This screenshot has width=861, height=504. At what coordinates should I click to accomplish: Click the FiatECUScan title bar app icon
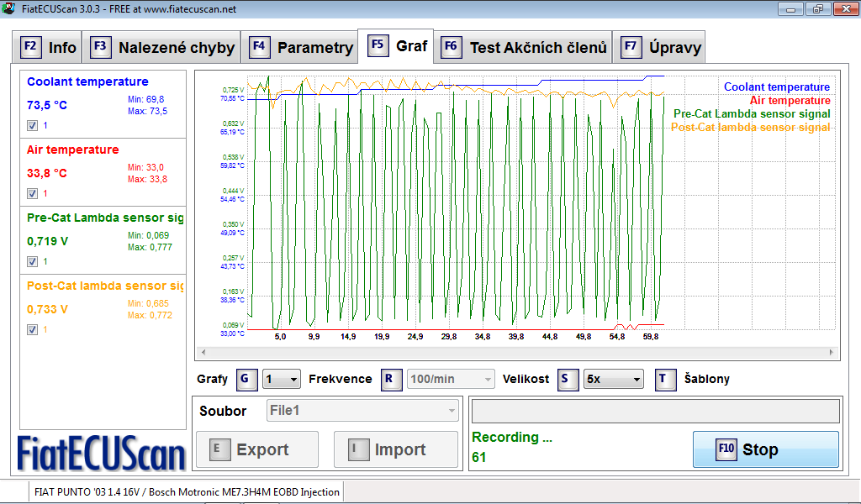click(x=8, y=9)
